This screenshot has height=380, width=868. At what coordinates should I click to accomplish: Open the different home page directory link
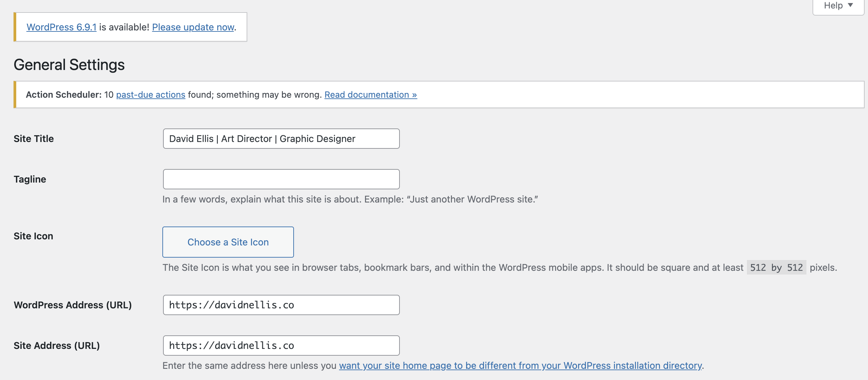click(x=520, y=365)
